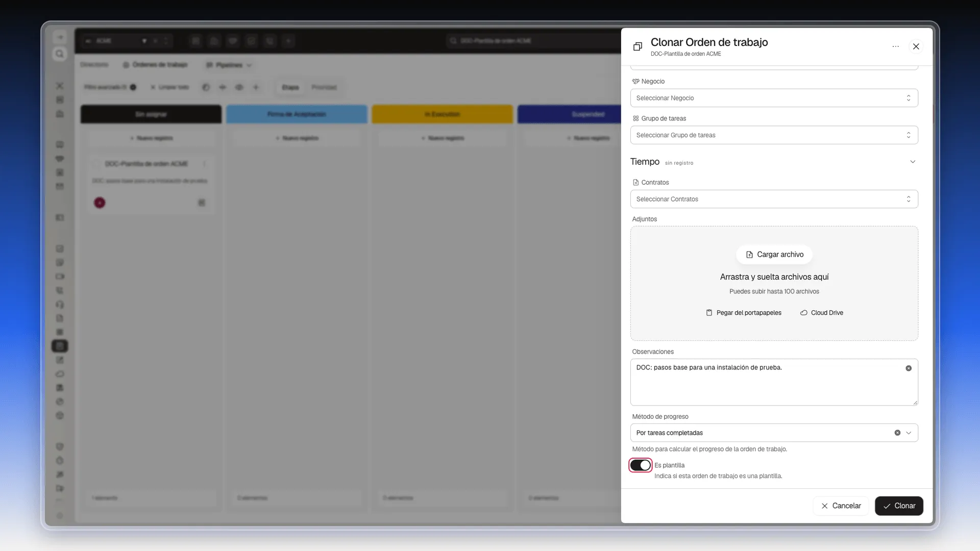Select the Etapa tab in background board
The height and width of the screenshot is (551, 980).
pos(290,87)
